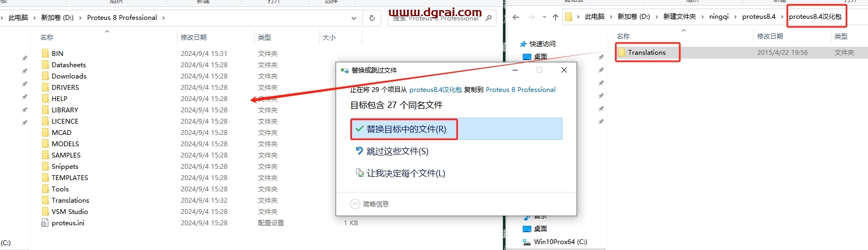
Task: Select the DRIVERS folder icon
Action: [x=45, y=87]
